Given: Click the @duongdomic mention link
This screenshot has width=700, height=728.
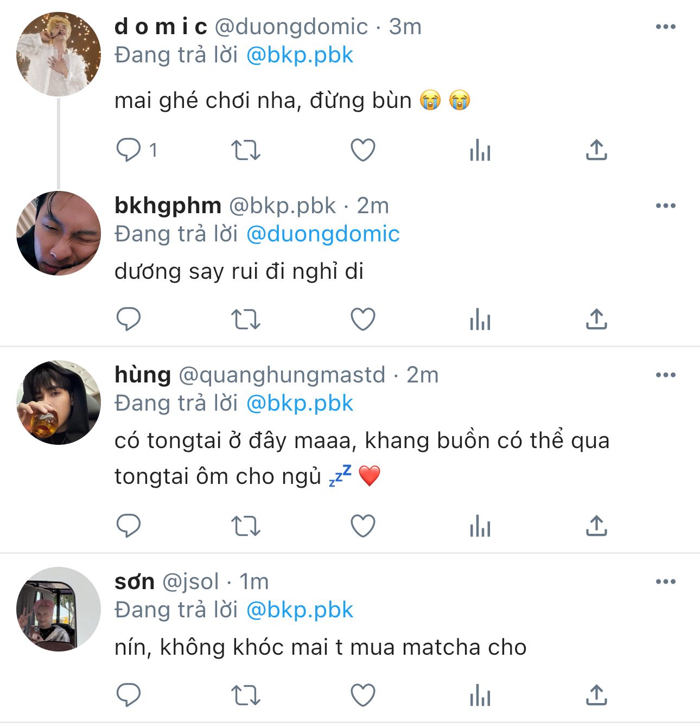Looking at the screenshot, I should (323, 234).
